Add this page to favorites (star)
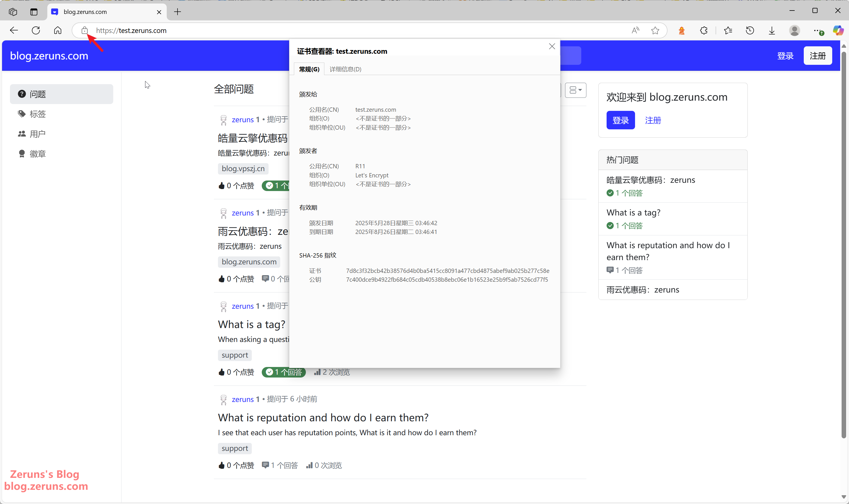Viewport: 849px width, 504px height. (x=655, y=31)
